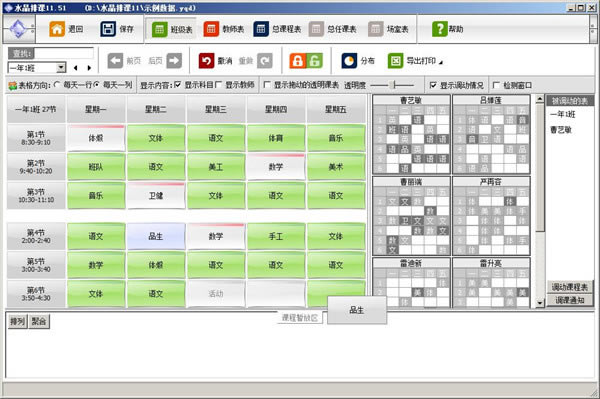Select the 曹艺敏 teacher mini timetable
Viewport: 600px width, 399px height.
coord(411,134)
